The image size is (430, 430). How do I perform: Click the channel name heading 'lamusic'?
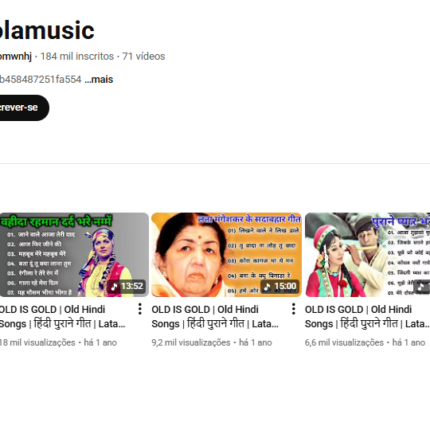[x=47, y=31]
